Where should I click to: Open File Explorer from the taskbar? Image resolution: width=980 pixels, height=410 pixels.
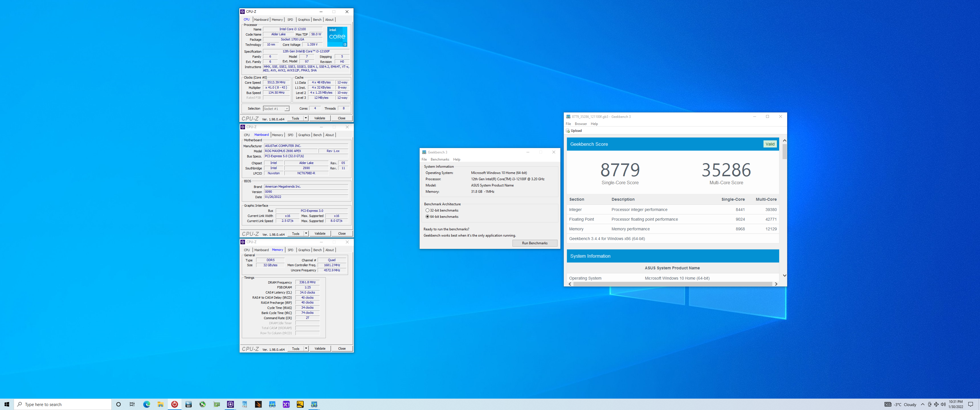point(161,404)
